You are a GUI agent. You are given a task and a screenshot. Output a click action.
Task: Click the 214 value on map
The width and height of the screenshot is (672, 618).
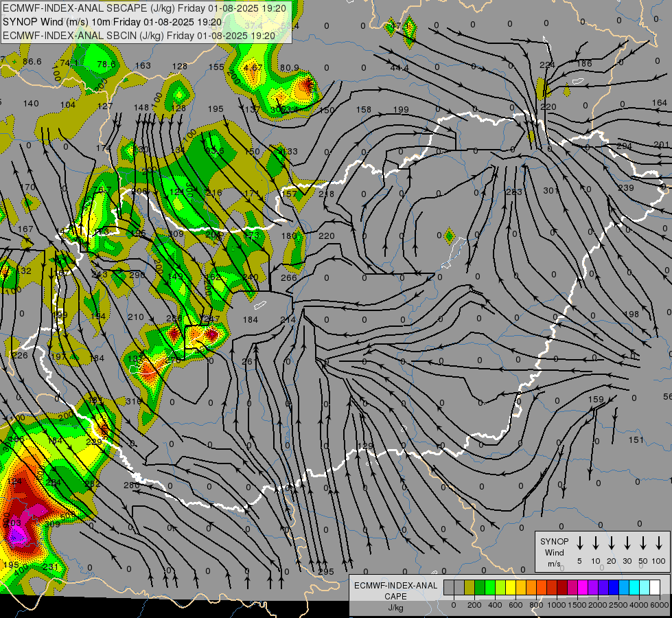coord(288,320)
